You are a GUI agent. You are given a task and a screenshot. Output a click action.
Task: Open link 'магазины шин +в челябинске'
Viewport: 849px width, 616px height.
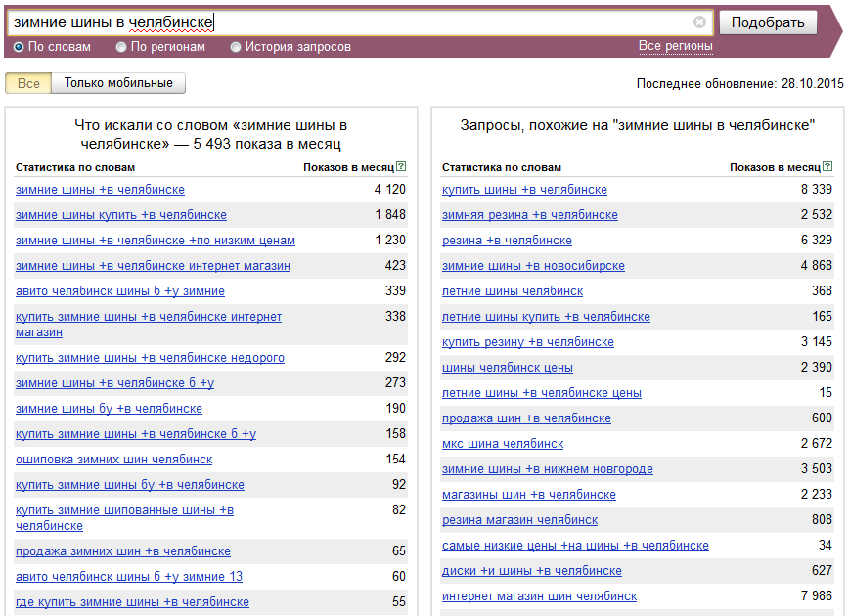tap(529, 495)
